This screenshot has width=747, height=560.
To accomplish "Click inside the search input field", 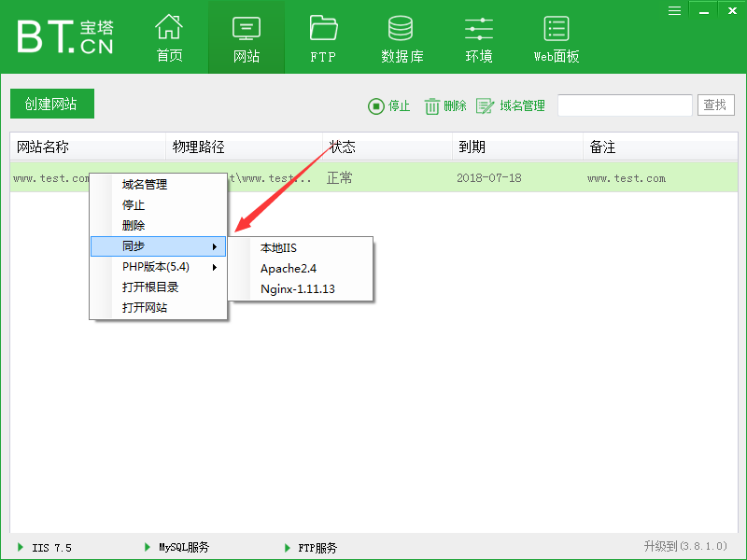I will click(x=625, y=105).
